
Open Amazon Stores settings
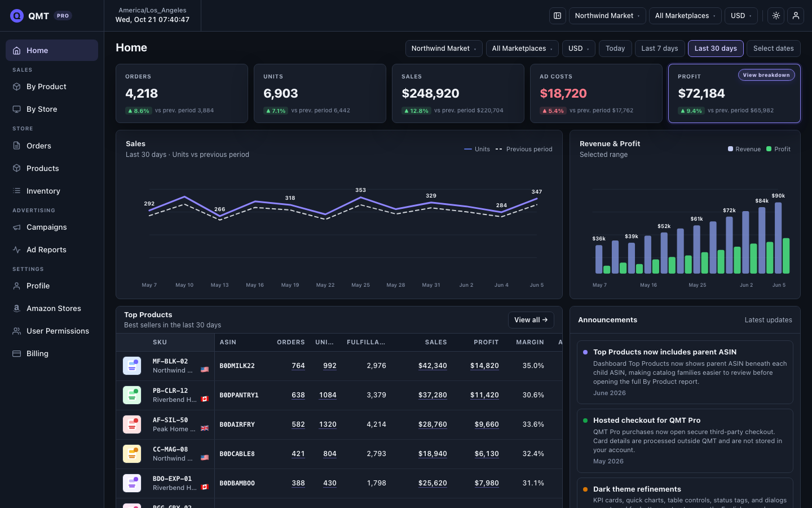[x=52, y=308]
